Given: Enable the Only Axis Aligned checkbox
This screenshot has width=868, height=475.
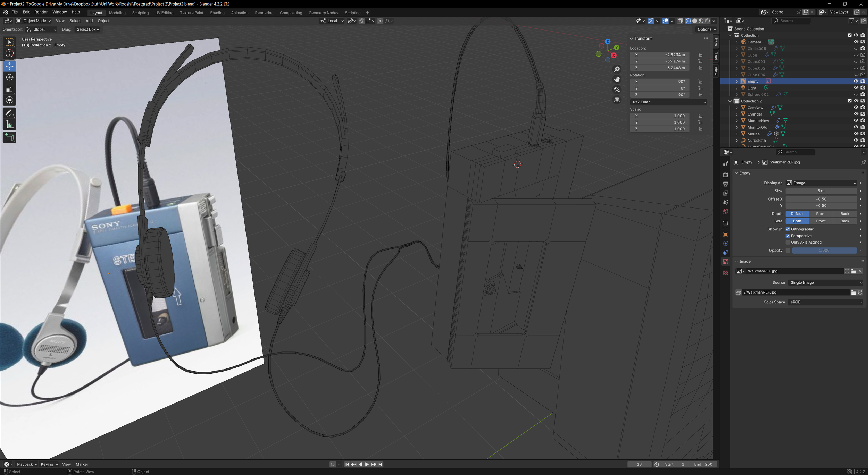Looking at the screenshot, I should (x=788, y=242).
